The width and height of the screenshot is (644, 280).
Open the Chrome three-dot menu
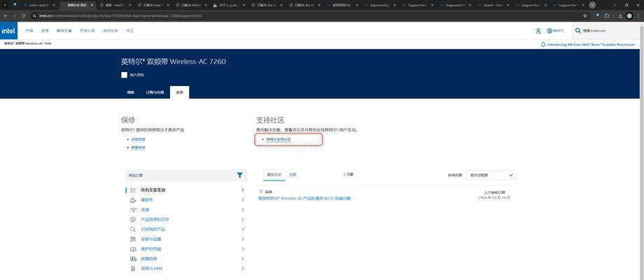(638, 15)
